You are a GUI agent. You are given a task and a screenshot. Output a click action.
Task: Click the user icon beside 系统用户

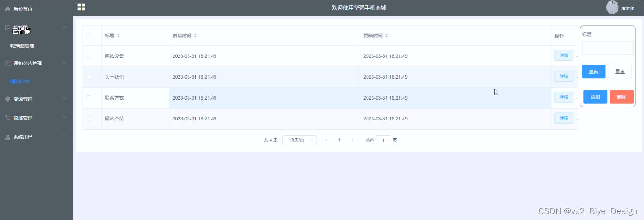pyautogui.click(x=8, y=137)
